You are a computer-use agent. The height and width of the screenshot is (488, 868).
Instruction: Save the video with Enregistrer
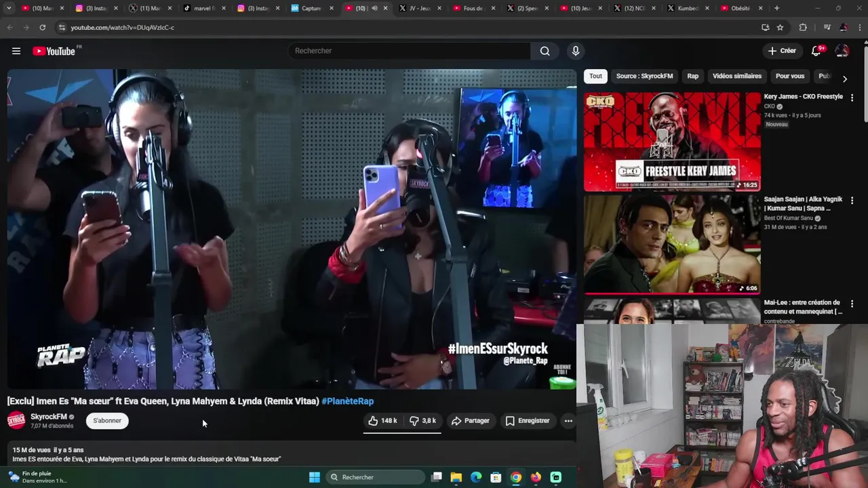pyautogui.click(x=527, y=421)
